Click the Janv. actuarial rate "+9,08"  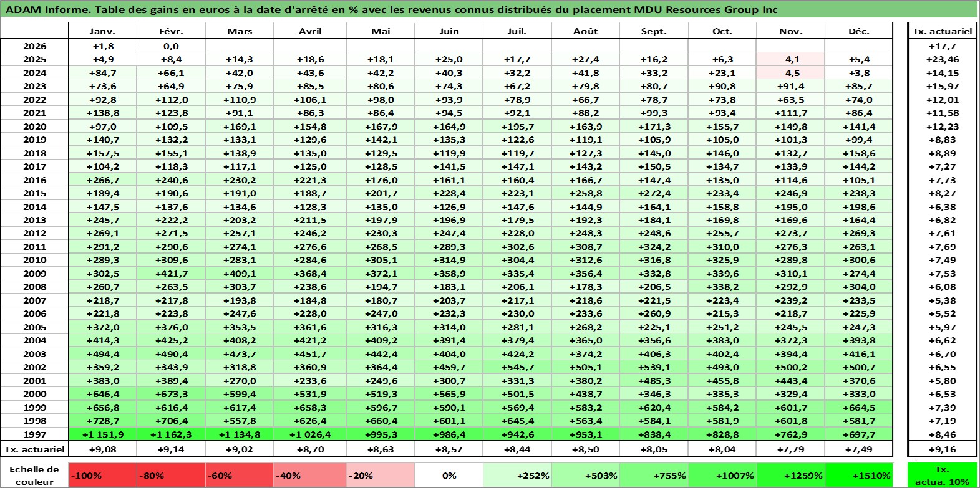tap(102, 449)
